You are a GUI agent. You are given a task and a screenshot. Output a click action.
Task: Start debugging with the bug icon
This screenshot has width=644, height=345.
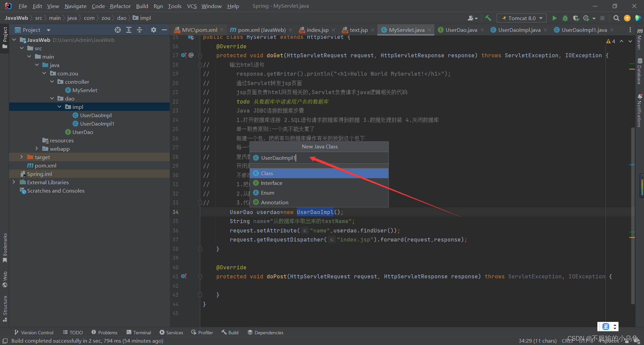(565, 18)
